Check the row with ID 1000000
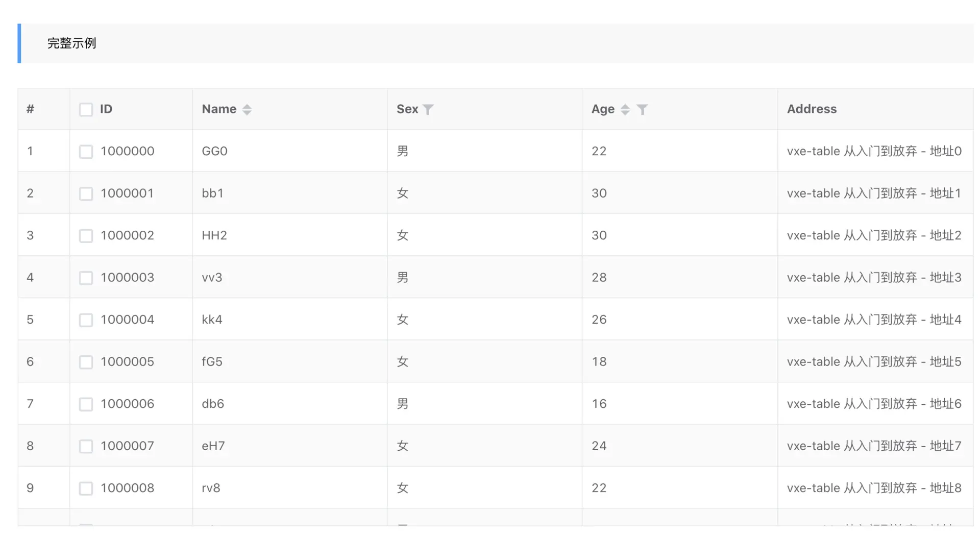This screenshot has height=536, width=980. tap(86, 152)
